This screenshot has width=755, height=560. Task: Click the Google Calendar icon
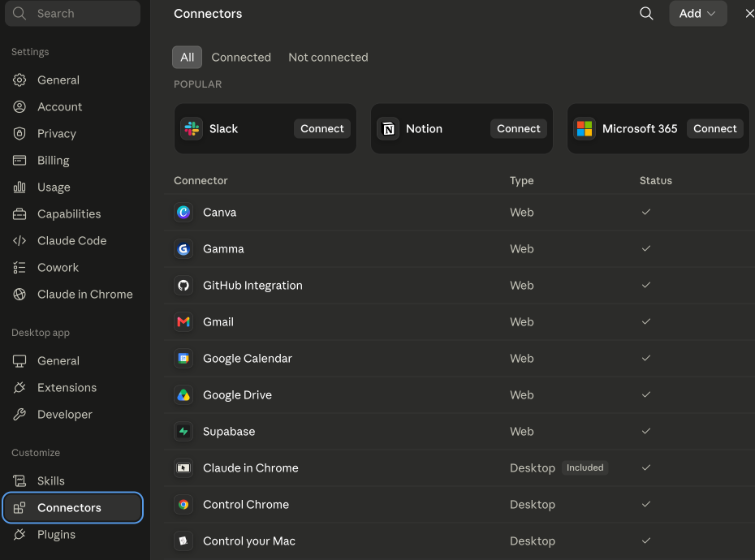(x=183, y=358)
